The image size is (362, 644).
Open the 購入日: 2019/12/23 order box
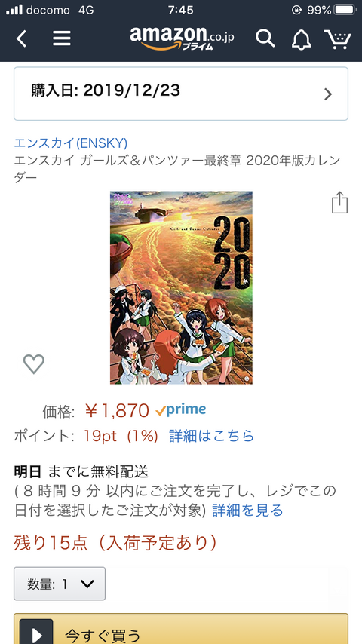[181, 94]
